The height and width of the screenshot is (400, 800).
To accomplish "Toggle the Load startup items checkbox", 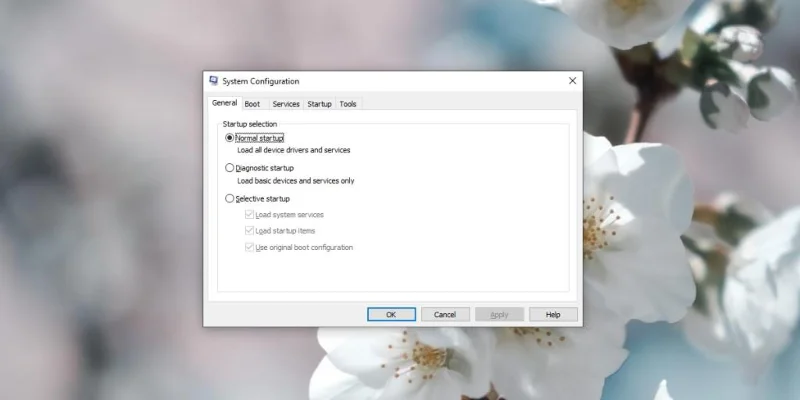I will click(249, 231).
